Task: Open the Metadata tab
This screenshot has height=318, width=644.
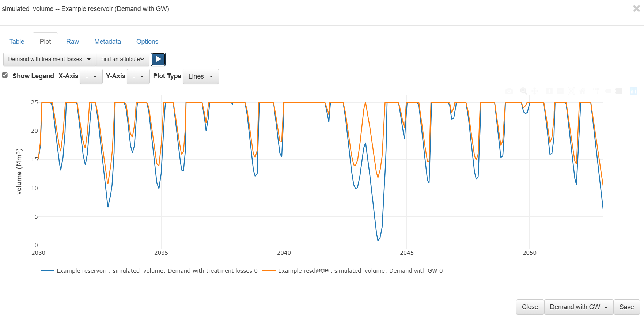Action: (x=107, y=42)
